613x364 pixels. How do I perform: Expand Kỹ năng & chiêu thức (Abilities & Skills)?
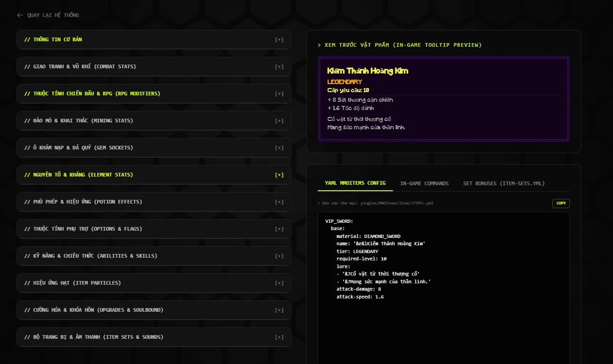point(154,256)
